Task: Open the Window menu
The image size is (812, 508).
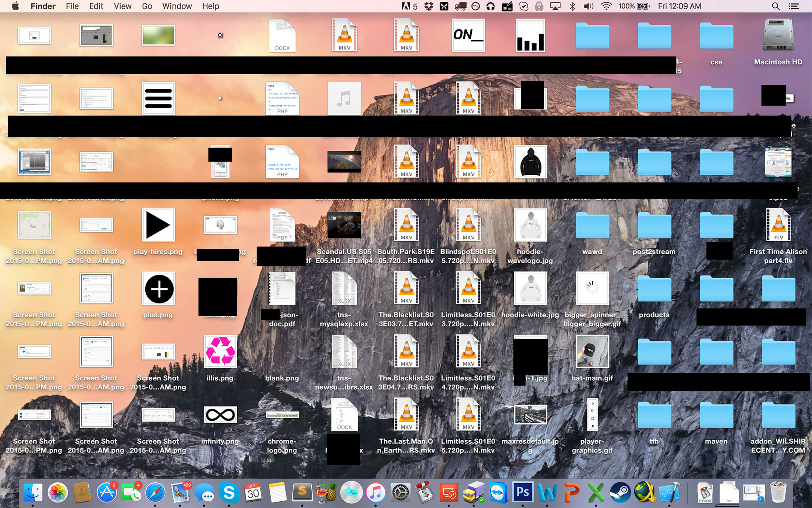Action: [177, 6]
